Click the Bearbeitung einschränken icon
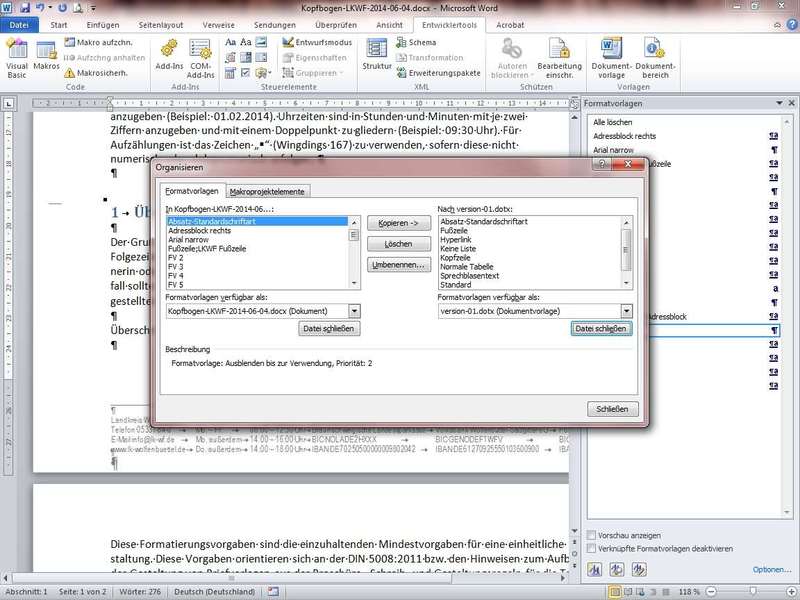This screenshot has height=600, width=800. coord(559,56)
